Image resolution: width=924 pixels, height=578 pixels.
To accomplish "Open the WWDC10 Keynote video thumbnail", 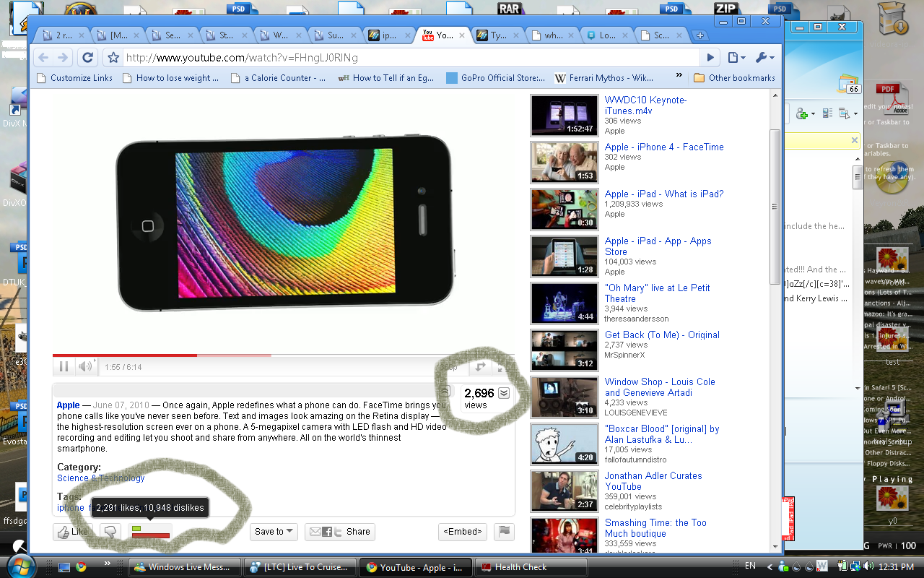I will pos(565,116).
